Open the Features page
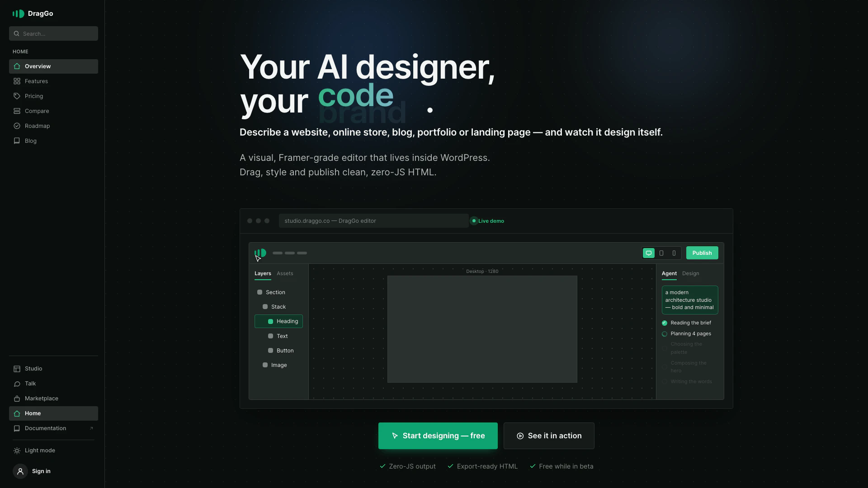868x488 pixels. pyautogui.click(x=53, y=81)
